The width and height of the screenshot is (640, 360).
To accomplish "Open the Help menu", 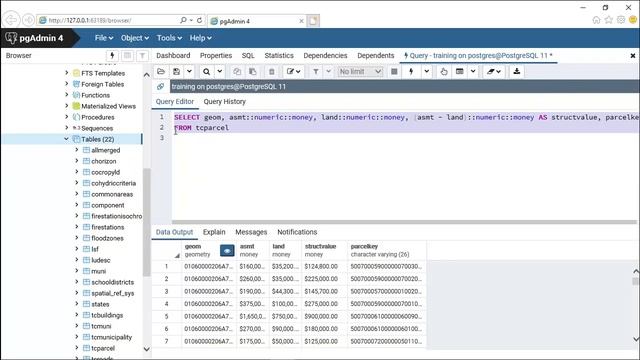I will coord(200,38).
